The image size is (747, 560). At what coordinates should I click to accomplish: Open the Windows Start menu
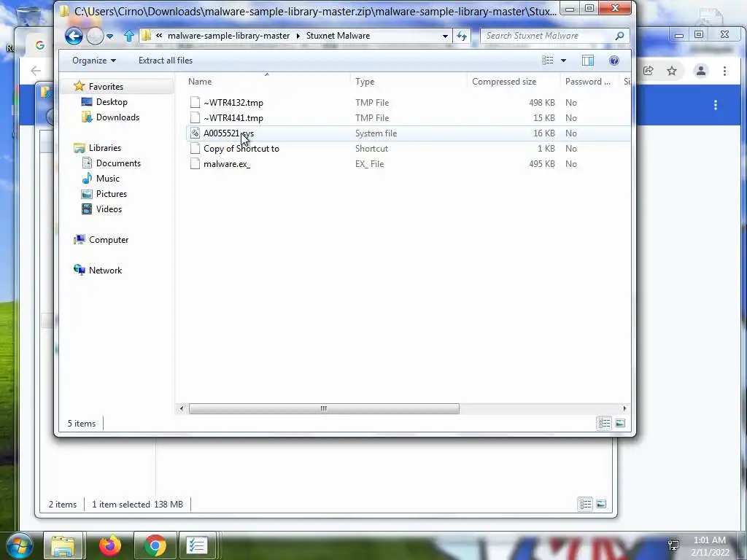point(20,545)
